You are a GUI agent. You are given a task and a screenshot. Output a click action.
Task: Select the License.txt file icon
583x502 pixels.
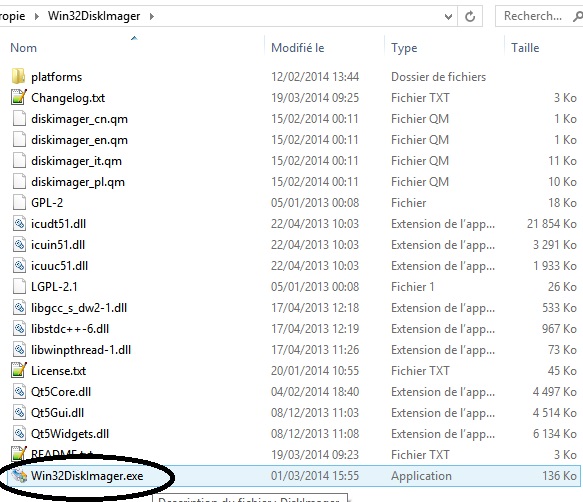coord(19,370)
